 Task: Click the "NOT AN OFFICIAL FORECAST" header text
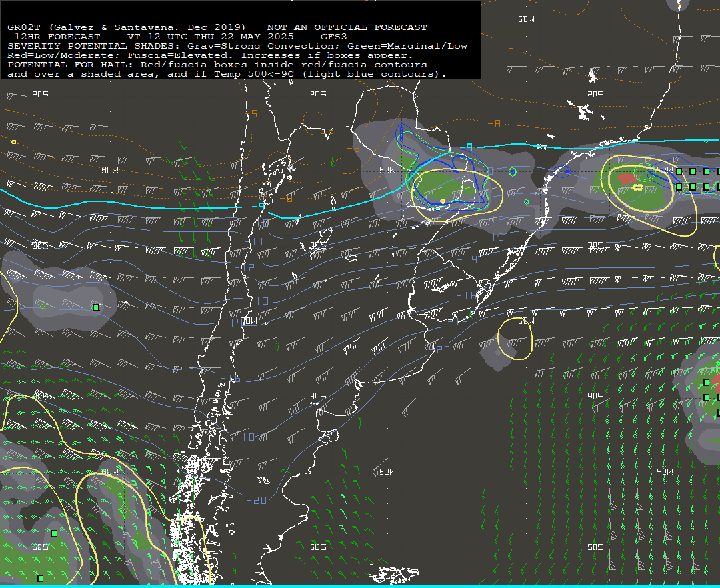point(347,27)
